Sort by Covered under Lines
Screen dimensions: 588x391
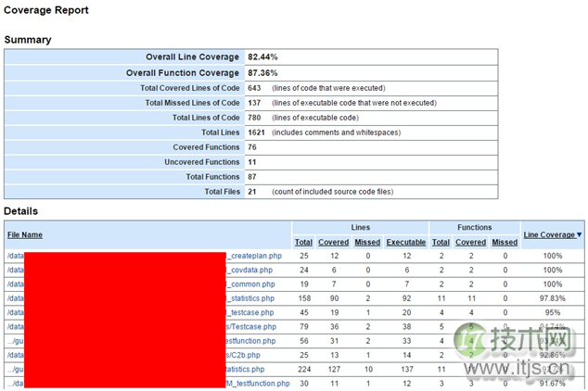334,242
